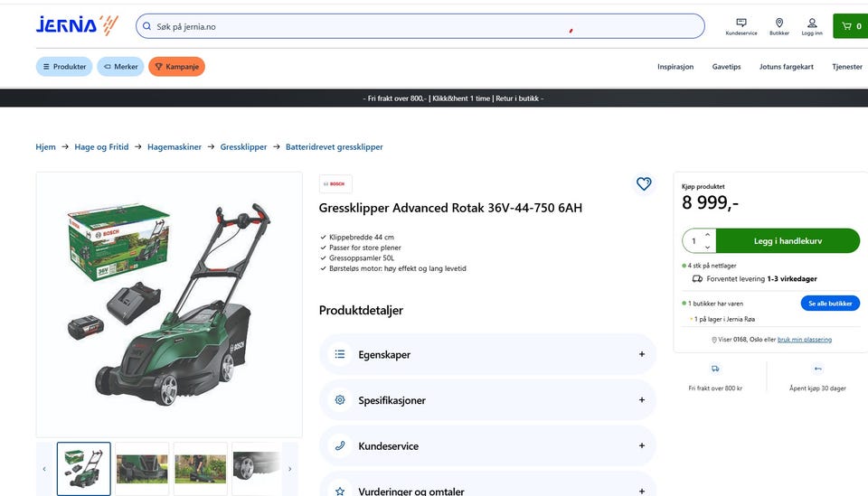Click the star icon beside Vurderinger
This screenshot has height=496, width=868.
coord(340,491)
